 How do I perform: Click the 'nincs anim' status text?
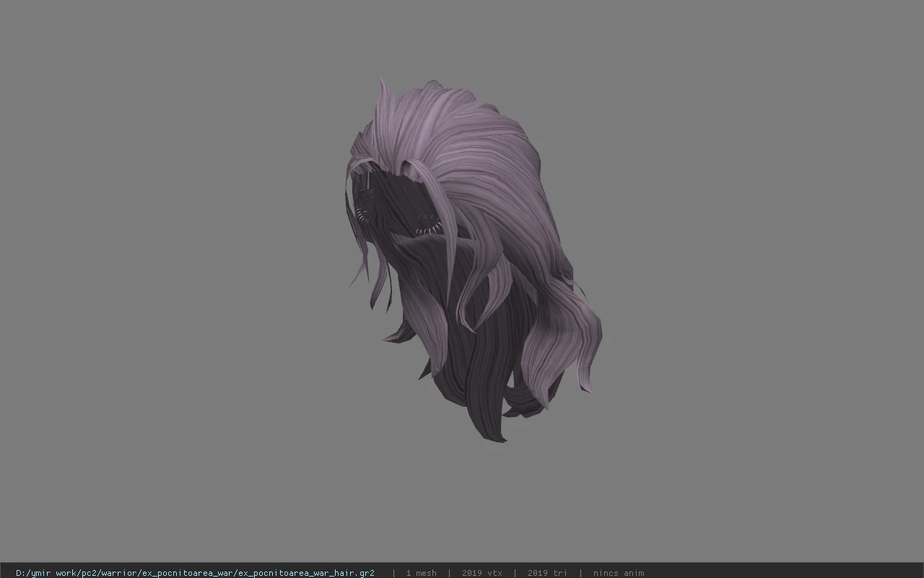pos(619,573)
